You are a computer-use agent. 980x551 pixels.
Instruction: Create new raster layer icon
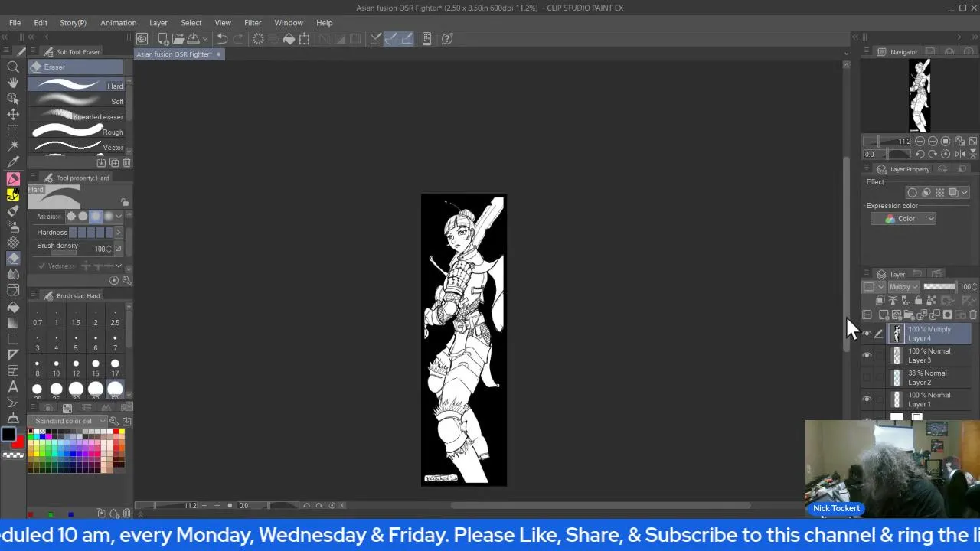coord(884,315)
